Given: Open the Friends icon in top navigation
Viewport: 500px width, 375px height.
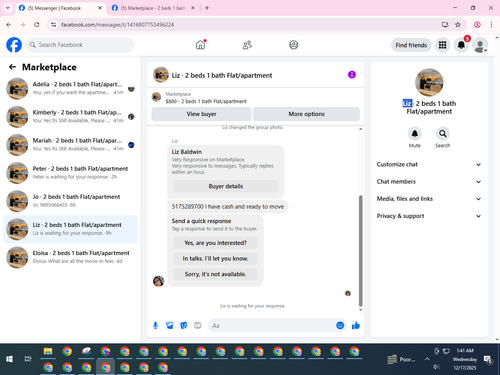Looking at the screenshot, I should pos(247,45).
